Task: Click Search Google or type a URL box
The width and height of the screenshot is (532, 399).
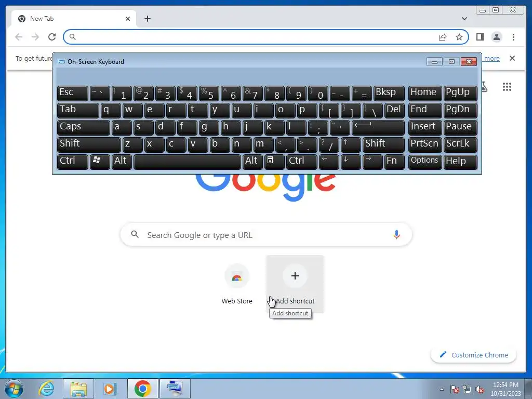Action: pyautogui.click(x=266, y=234)
